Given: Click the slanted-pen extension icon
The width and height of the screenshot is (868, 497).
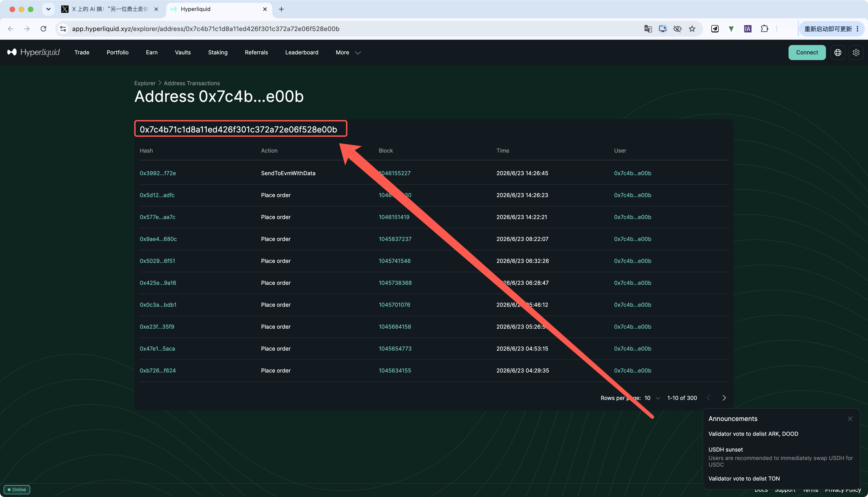Looking at the screenshot, I should (715, 29).
